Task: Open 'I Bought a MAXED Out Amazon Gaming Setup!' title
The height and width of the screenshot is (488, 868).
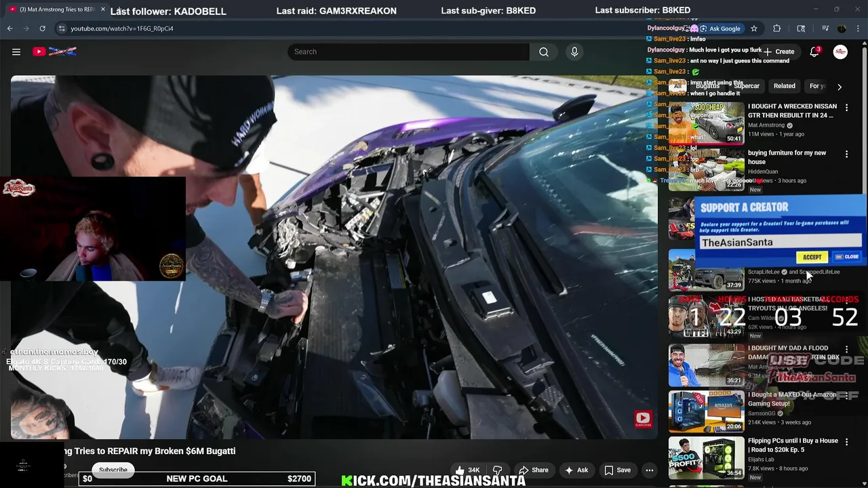Action: click(x=792, y=399)
